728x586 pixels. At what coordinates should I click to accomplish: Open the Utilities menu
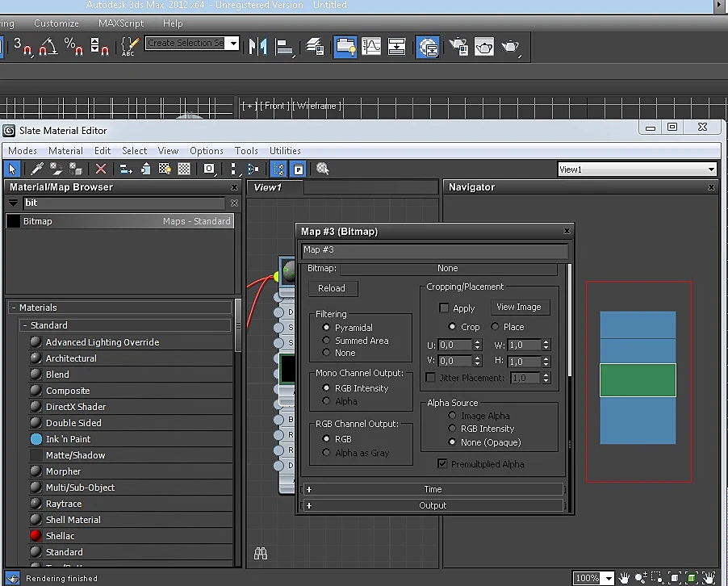pos(285,150)
